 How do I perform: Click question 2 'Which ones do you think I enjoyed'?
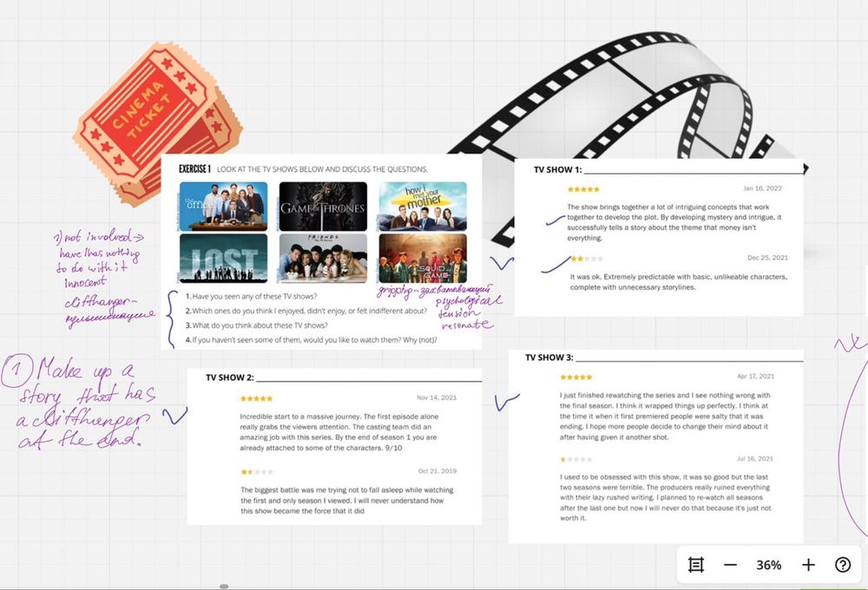point(306,311)
